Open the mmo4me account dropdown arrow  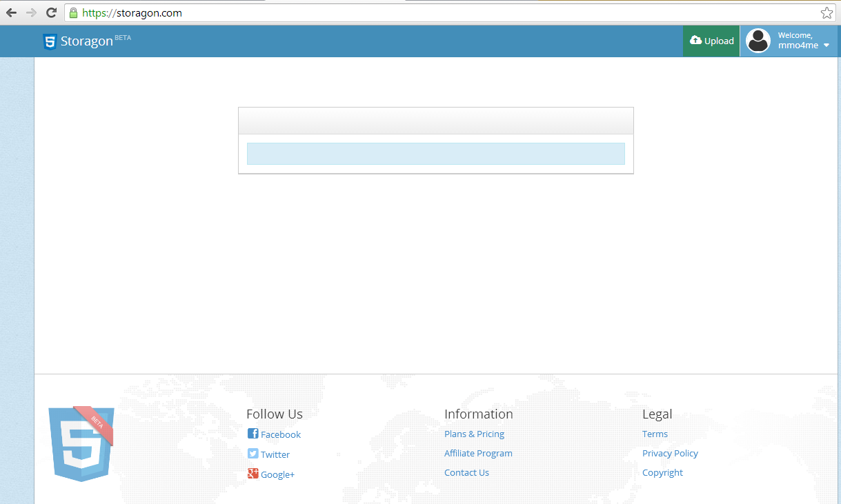(827, 46)
